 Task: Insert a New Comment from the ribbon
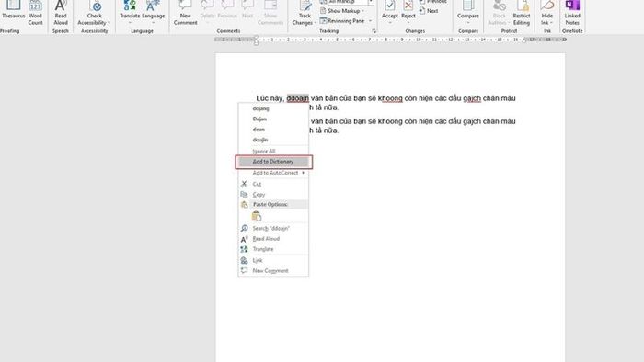(x=185, y=13)
